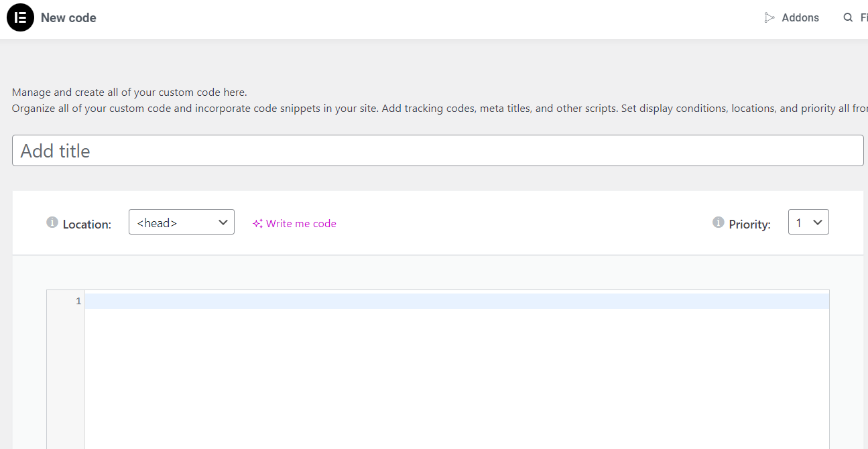
Task: Click the Elementor logo icon
Action: [20, 18]
